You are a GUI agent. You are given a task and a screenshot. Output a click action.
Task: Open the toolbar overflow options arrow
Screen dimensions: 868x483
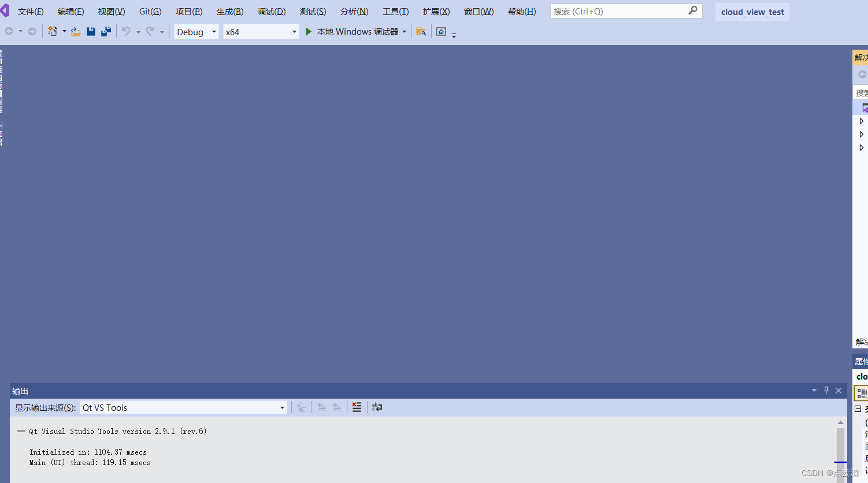click(454, 35)
